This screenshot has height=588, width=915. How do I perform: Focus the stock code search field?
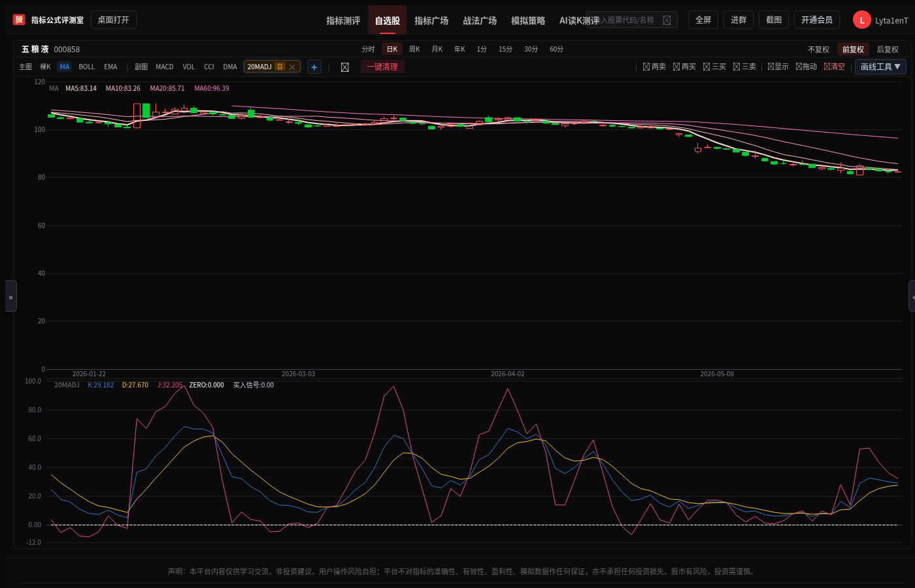click(631, 20)
